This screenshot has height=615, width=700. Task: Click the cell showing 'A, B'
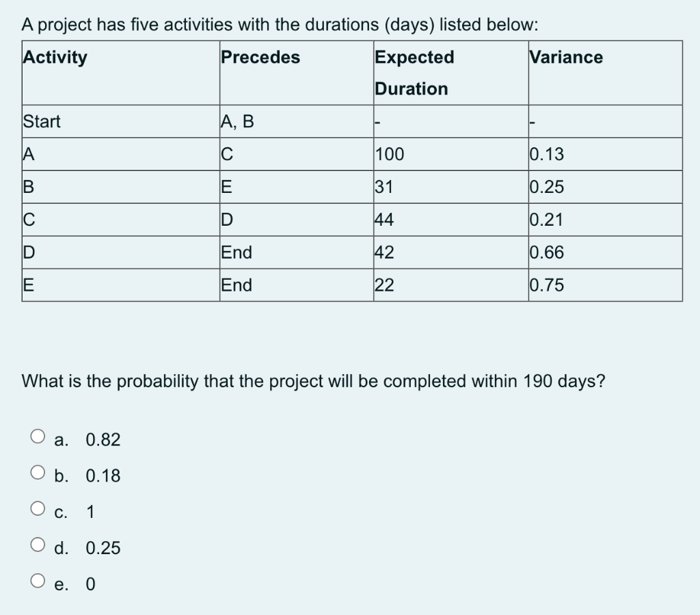coord(236,121)
